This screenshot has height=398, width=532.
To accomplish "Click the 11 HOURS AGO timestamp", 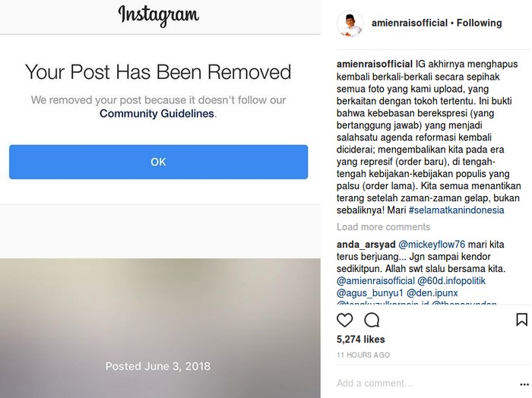I will coord(363,355).
